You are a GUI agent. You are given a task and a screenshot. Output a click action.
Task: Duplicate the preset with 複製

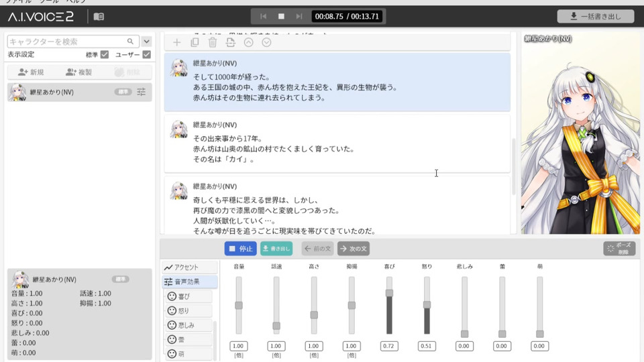(79, 72)
